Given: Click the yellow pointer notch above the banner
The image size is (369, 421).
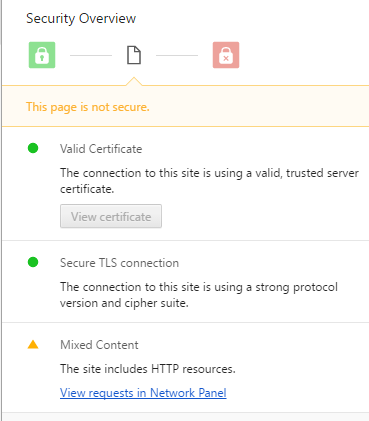Looking at the screenshot, I should point(134,81).
